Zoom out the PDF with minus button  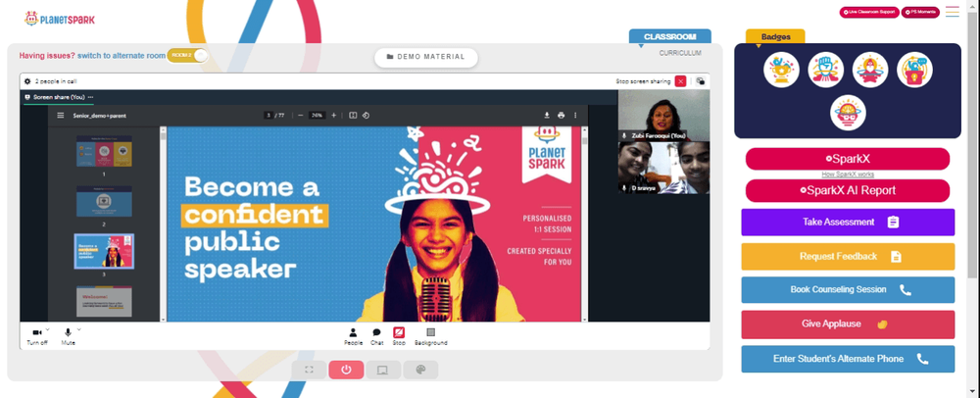click(301, 115)
